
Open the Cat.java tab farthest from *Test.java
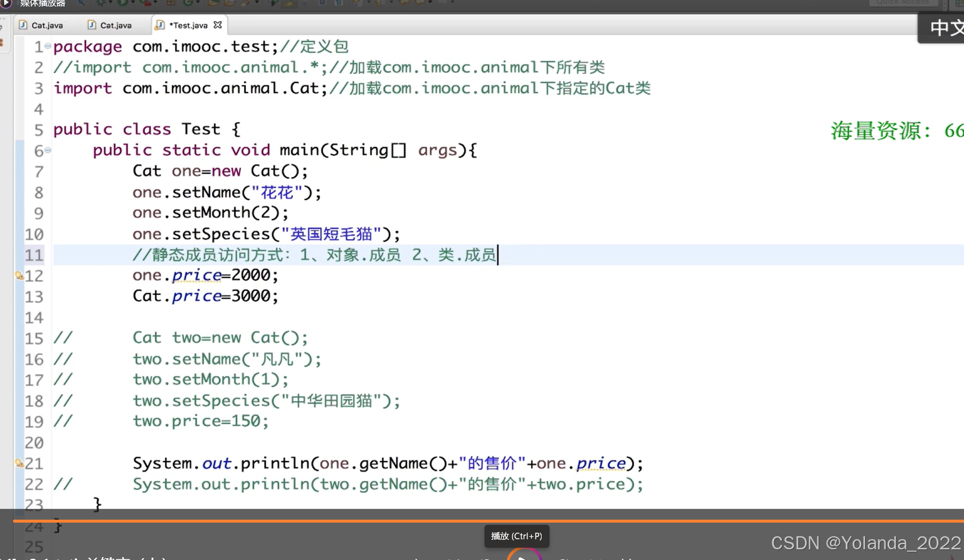coord(41,25)
